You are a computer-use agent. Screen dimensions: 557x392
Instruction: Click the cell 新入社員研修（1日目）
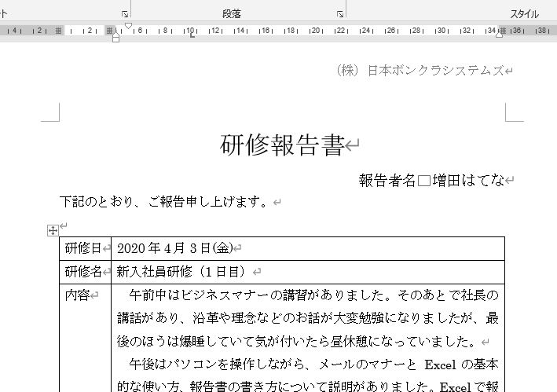click(x=308, y=272)
